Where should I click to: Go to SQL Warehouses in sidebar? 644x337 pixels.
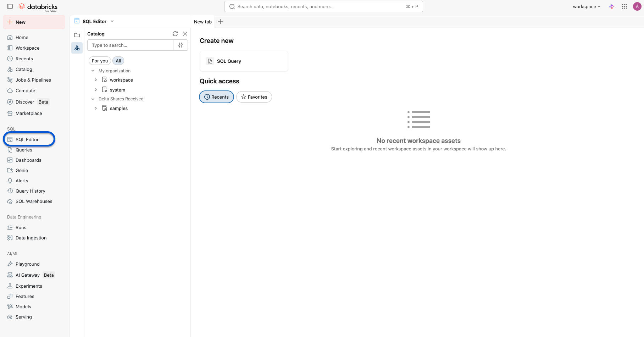click(34, 201)
